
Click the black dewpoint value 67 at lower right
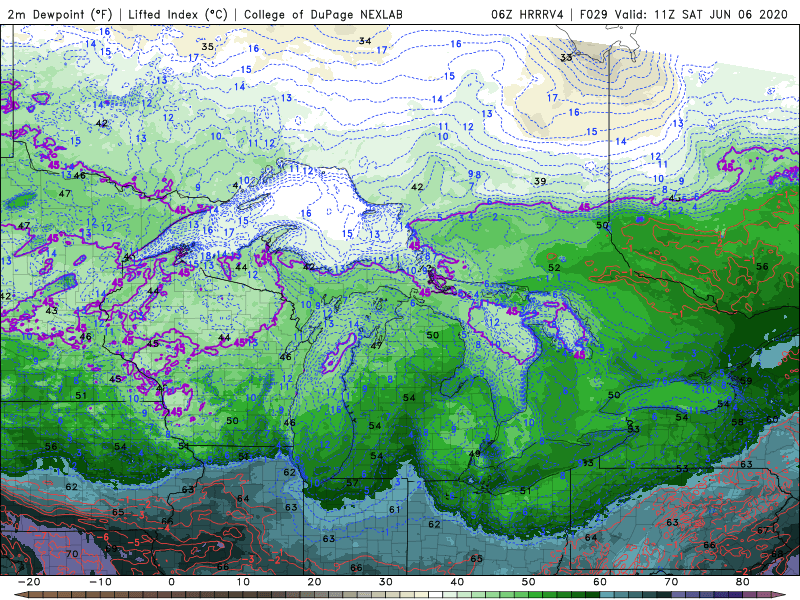pyautogui.click(x=763, y=531)
